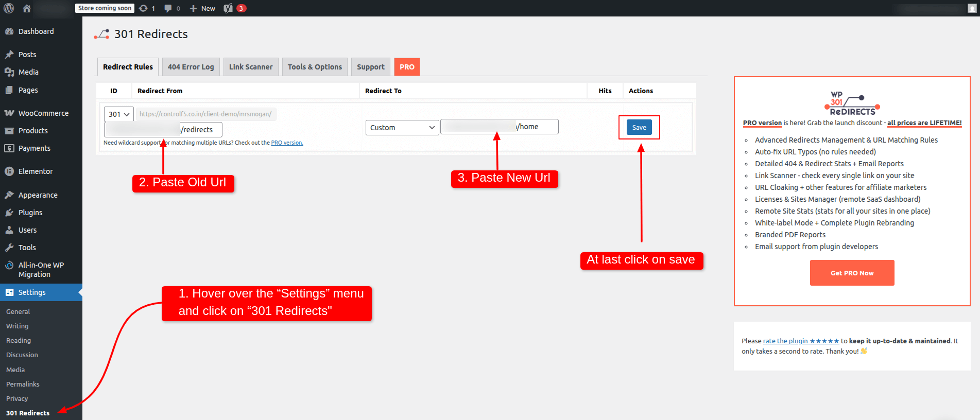
Task: Click the Store coming soon badge
Action: 105,8
